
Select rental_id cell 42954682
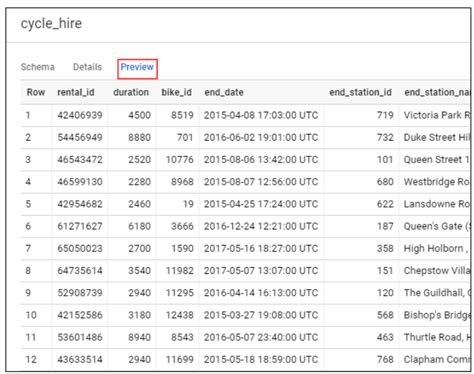click(x=80, y=204)
